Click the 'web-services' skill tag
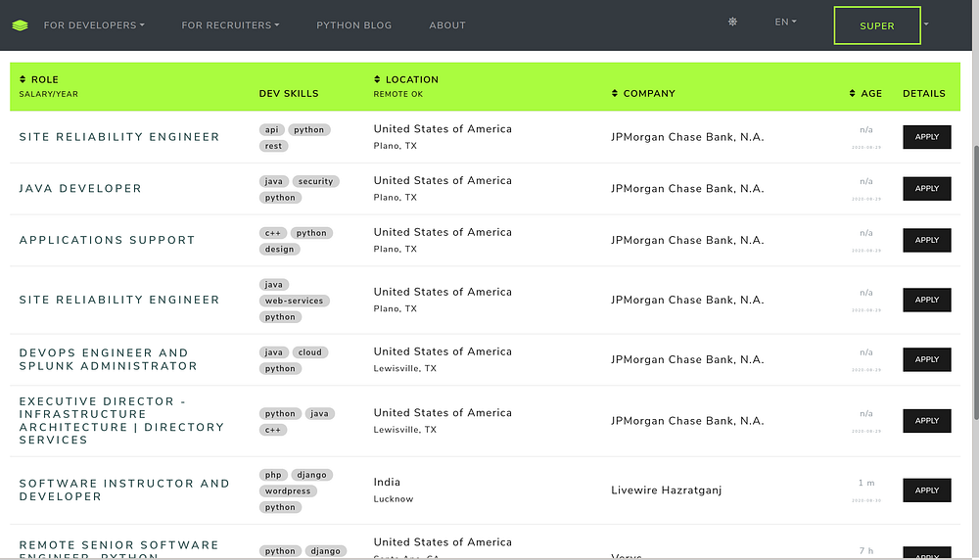Viewport: 979px width, 560px height. 294,301
